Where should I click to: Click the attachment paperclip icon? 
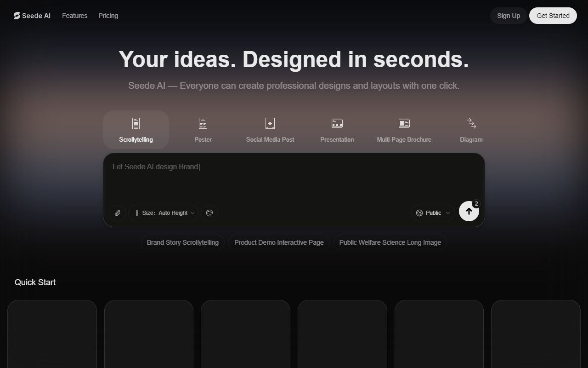tap(117, 213)
